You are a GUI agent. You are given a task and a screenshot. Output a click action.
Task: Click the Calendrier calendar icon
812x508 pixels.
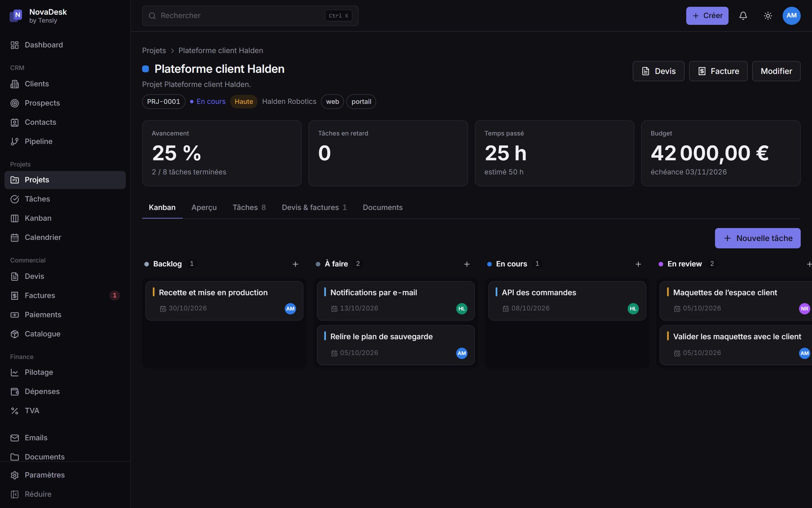[x=15, y=237]
